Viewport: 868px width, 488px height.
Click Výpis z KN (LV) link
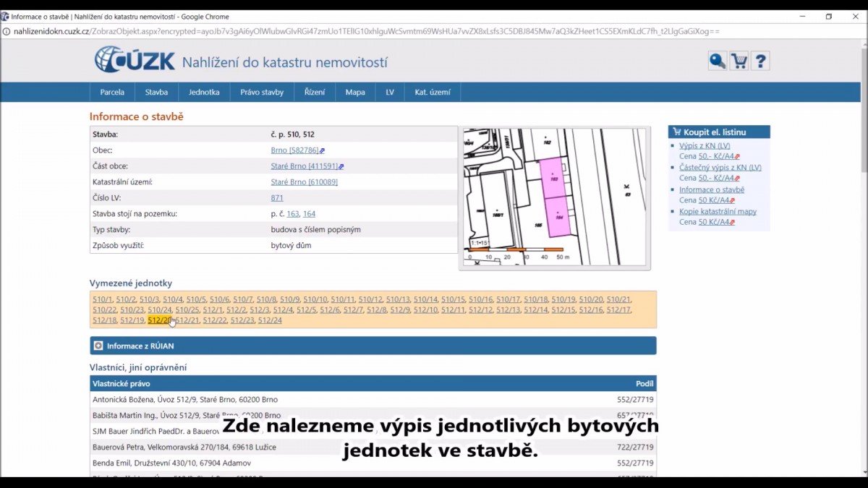click(x=705, y=145)
